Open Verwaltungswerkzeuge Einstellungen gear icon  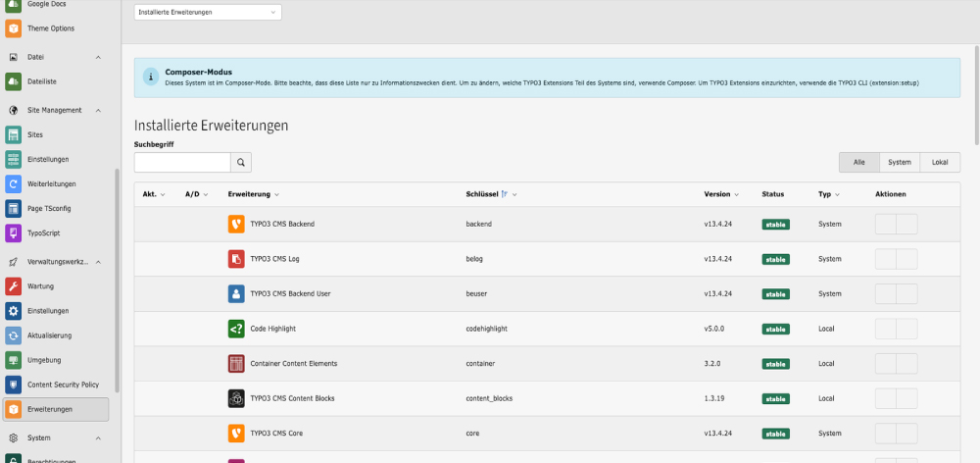(x=13, y=311)
